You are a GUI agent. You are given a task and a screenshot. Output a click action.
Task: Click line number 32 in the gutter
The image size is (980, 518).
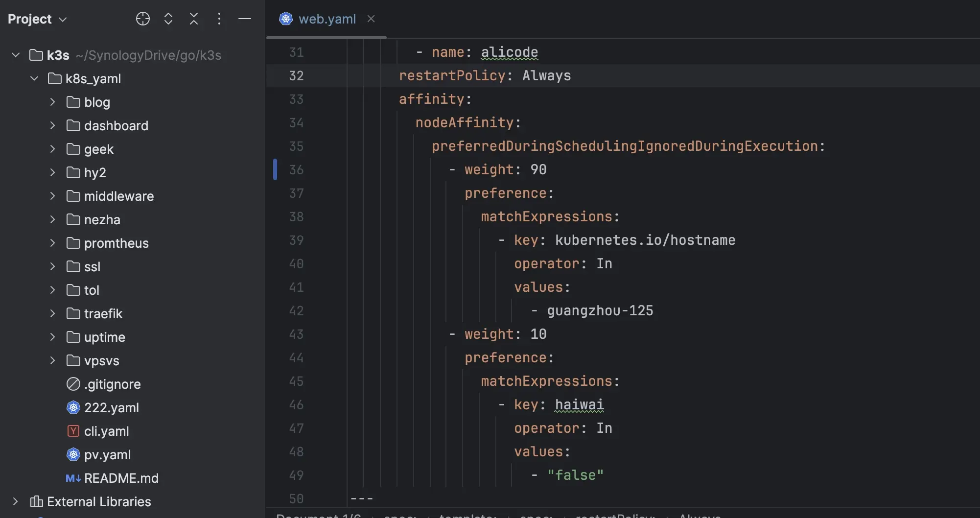pyautogui.click(x=296, y=75)
